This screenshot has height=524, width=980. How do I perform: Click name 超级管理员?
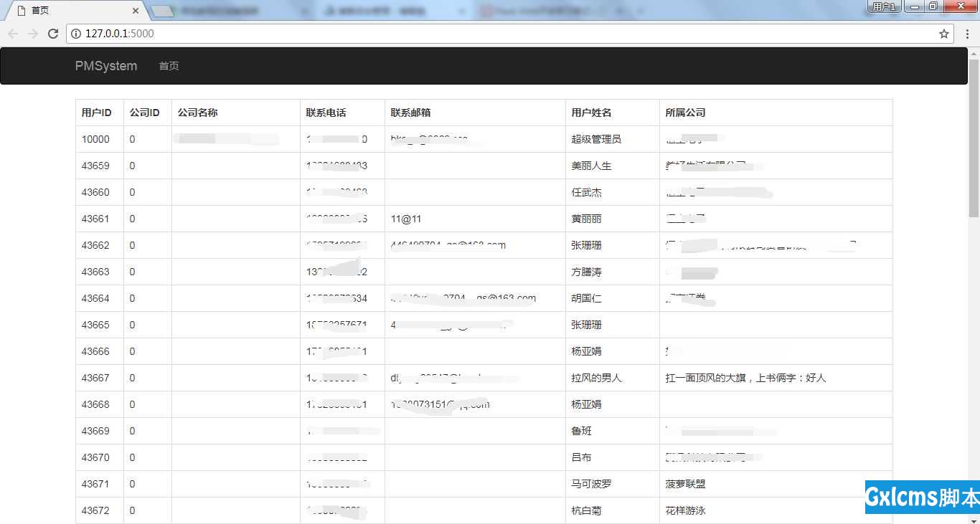click(x=596, y=139)
